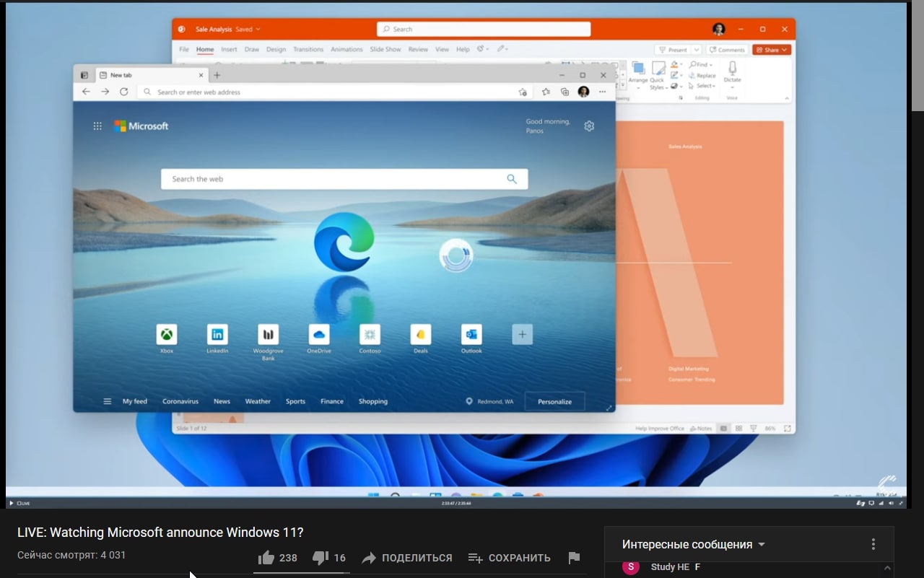Select the Edge New tab
This screenshot has width=924, height=578.
point(150,75)
